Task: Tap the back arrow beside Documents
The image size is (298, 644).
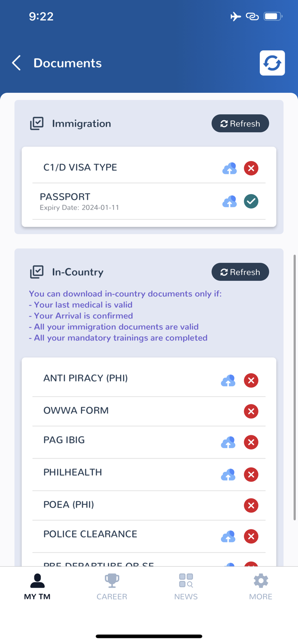Action: (16, 63)
